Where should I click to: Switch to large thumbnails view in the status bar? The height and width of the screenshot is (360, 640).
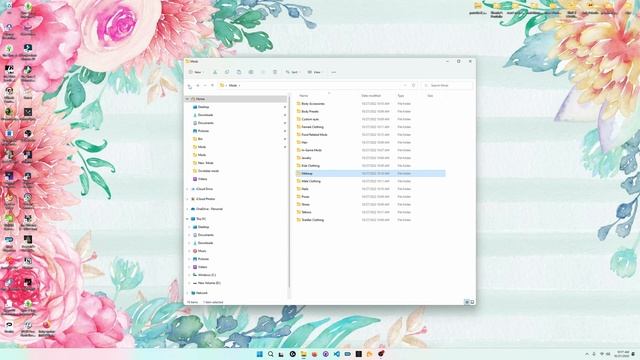tap(472, 302)
